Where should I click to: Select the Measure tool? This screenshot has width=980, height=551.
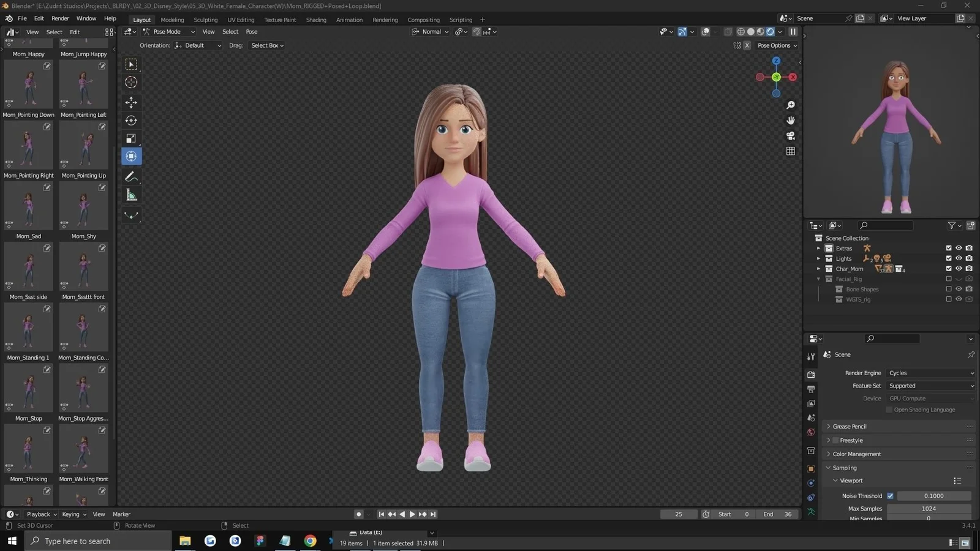[131, 194]
